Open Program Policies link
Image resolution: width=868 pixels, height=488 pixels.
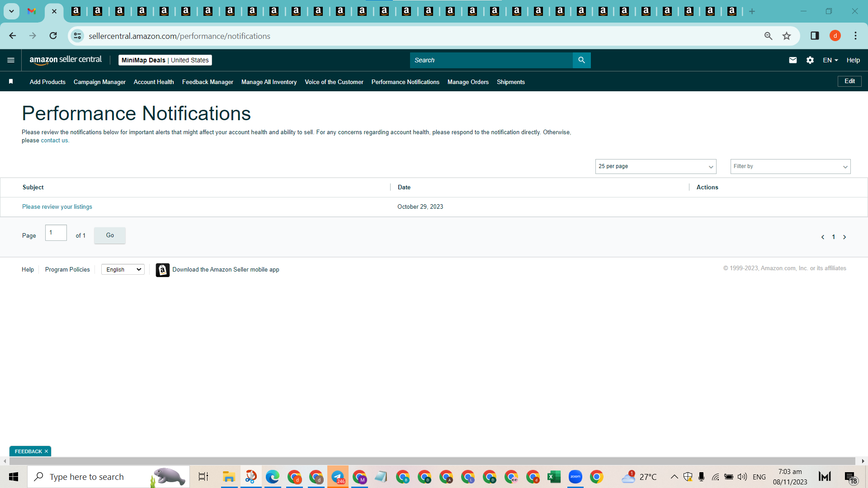pyautogui.click(x=67, y=269)
